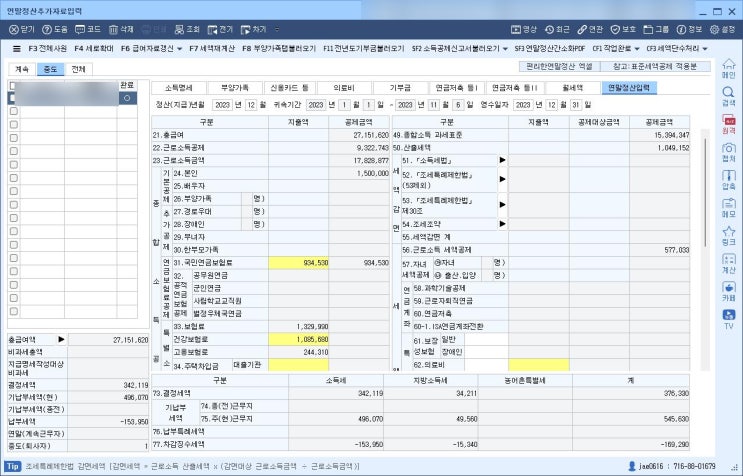The height and width of the screenshot is (476, 743).
Task: Open the 정보 info icon
Action: pyautogui.click(x=689, y=29)
